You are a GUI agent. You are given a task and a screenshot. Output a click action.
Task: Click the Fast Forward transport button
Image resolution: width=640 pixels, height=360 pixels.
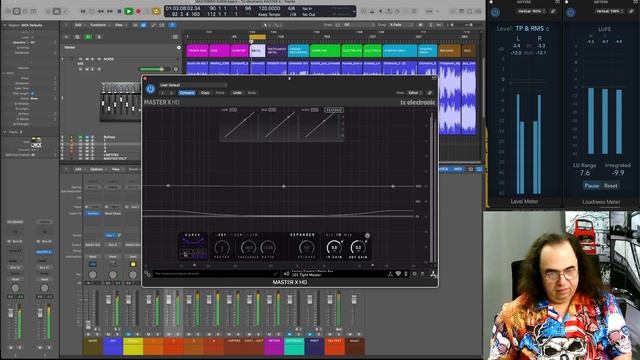click(110, 11)
